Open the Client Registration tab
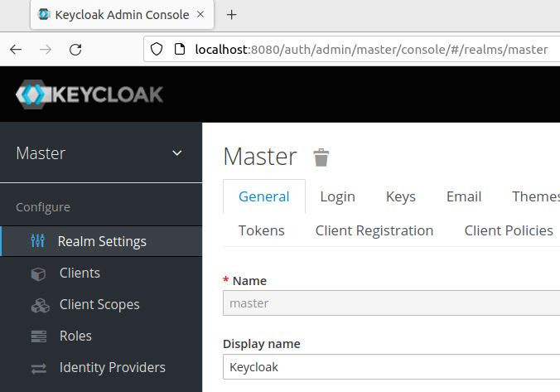Screen dimensions: 560x392 [x=374, y=231]
